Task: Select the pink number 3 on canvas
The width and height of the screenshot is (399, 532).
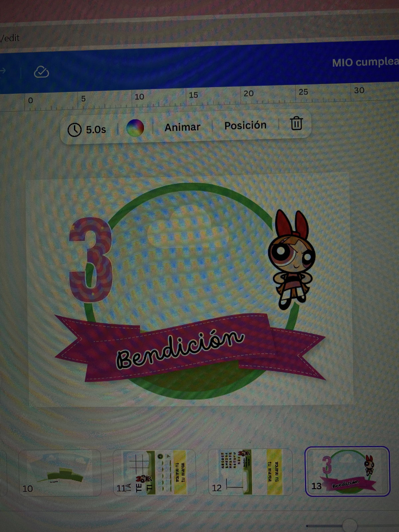Action: point(90,259)
